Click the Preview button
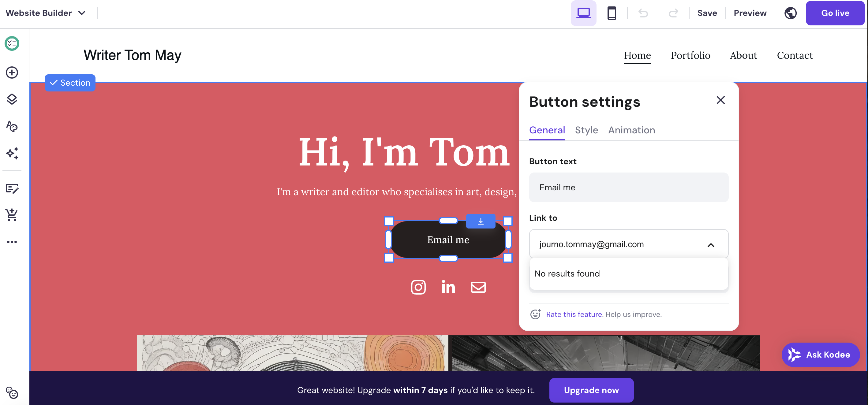The width and height of the screenshot is (868, 405). coord(750,13)
